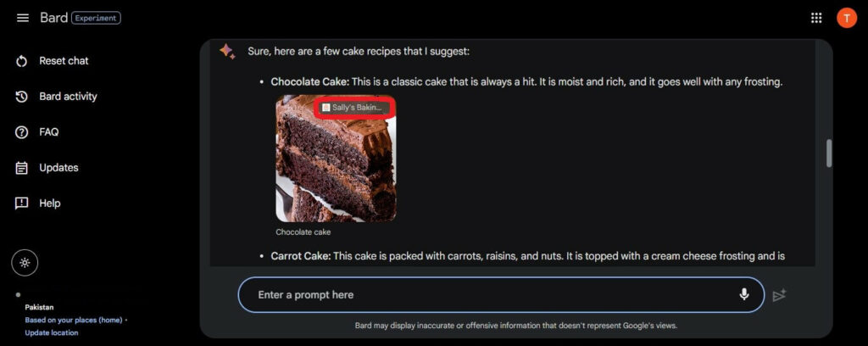
Task: Toggle light theme with sun button
Action: [x=25, y=262]
